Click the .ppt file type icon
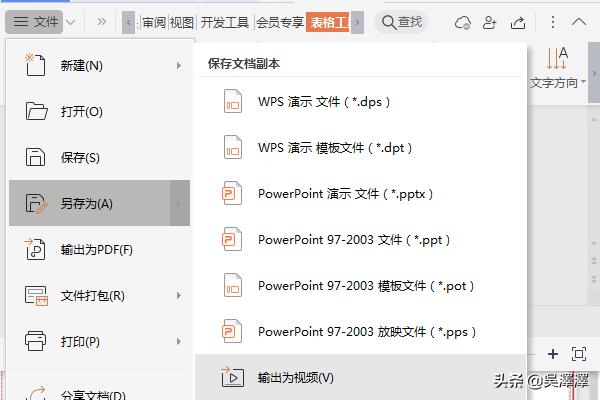Viewport: 600px width, 400px height. point(232,239)
